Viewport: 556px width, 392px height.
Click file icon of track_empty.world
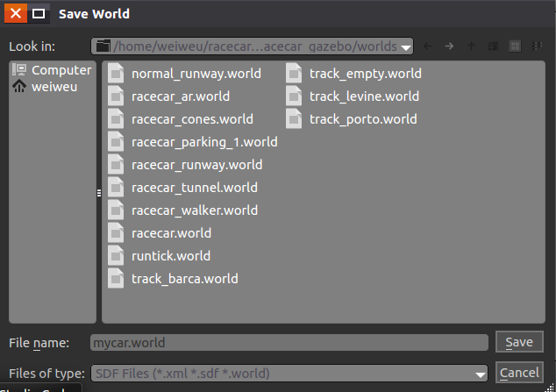(x=294, y=74)
